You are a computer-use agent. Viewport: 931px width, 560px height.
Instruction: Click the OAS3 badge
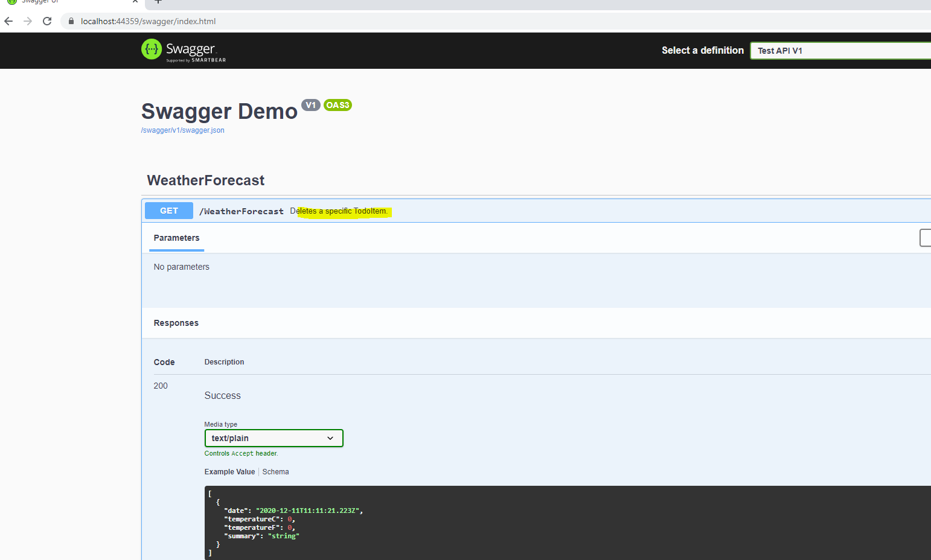coord(338,105)
